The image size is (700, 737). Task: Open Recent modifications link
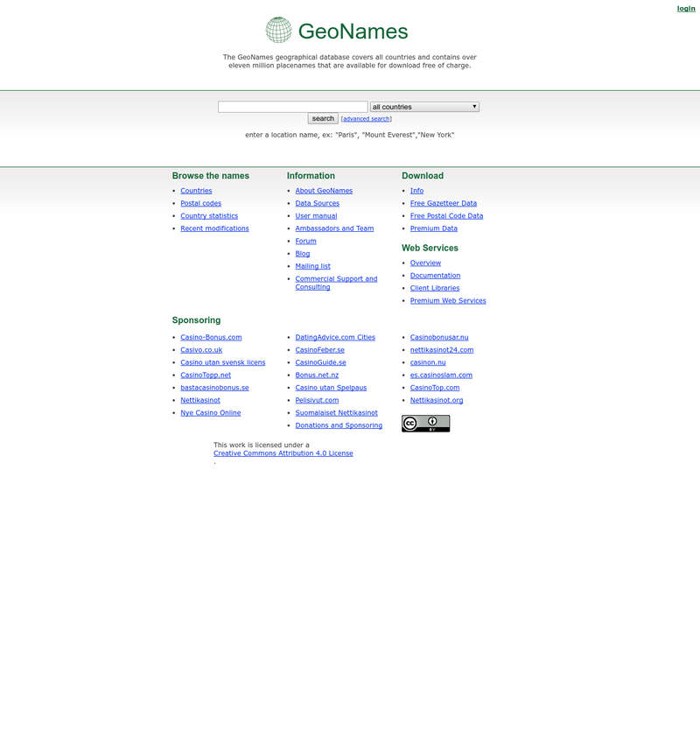pyautogui.click(x=214, y=228)
